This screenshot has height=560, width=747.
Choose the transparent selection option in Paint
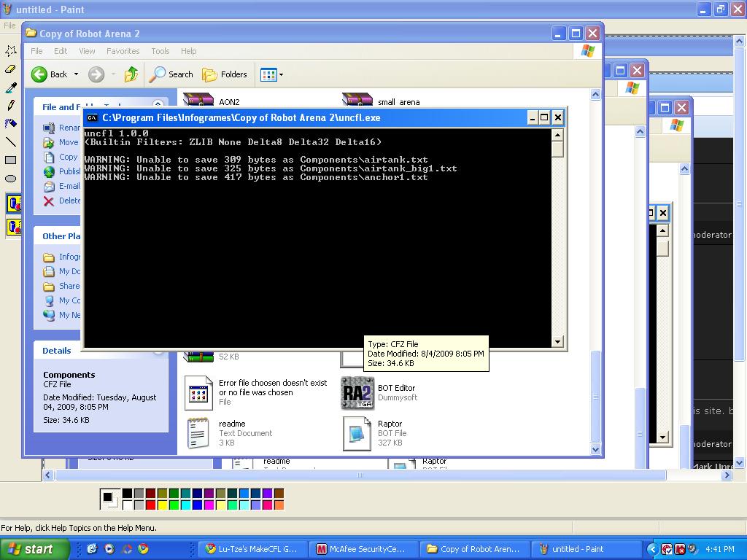coord(13,227)
